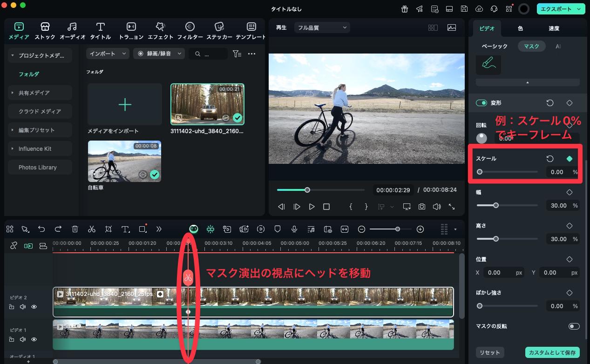The image size is (590, 364).
Task: Switch to the 速度 speed tab
Action: point(554,28)
